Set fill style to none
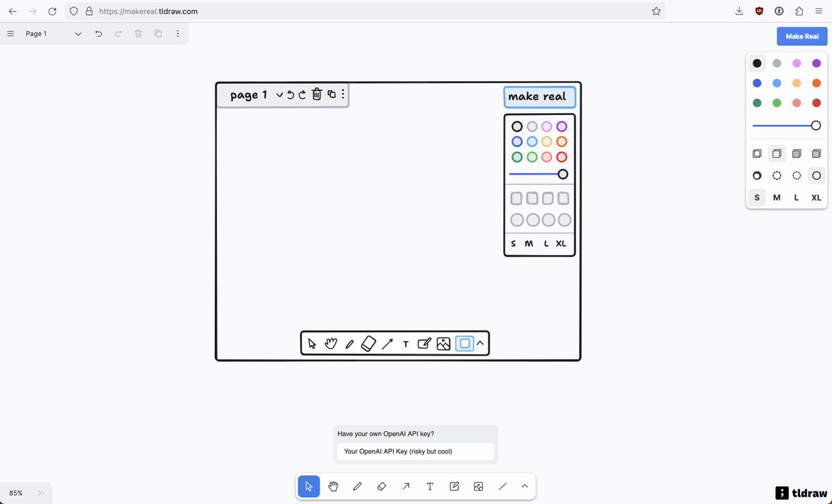 [757, 153]
